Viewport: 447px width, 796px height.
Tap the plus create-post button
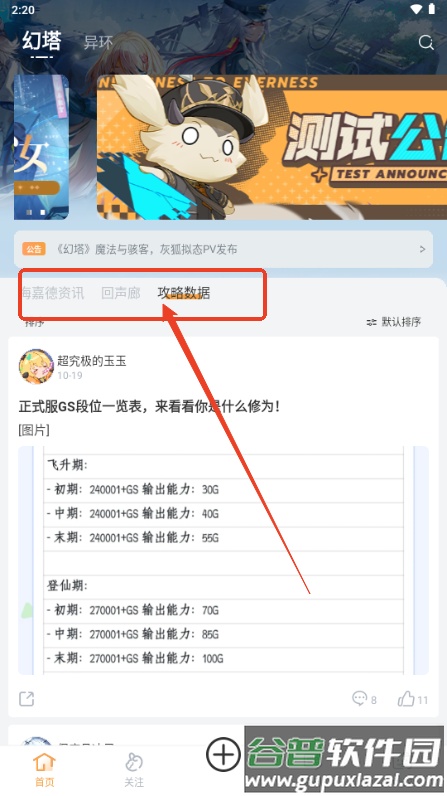[223, 754]
